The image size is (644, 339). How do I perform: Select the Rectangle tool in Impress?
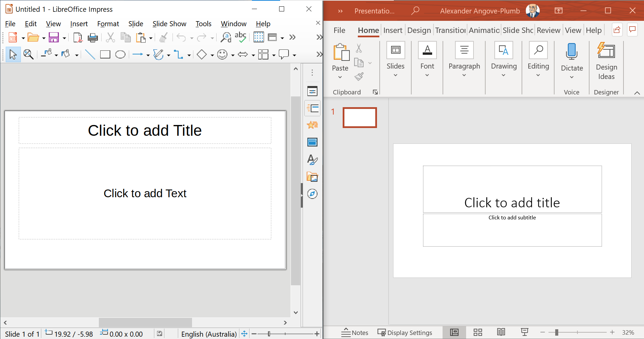pos(105,54)
